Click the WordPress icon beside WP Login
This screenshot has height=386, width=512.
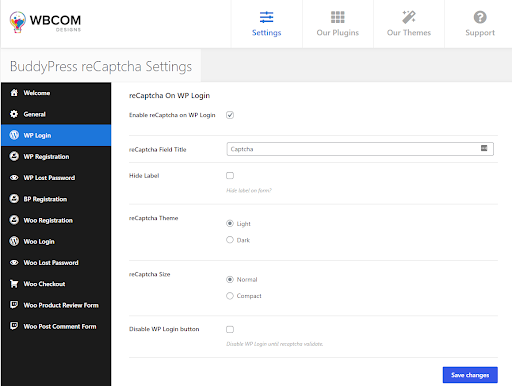pyautogui.click(x=14, y=135)
